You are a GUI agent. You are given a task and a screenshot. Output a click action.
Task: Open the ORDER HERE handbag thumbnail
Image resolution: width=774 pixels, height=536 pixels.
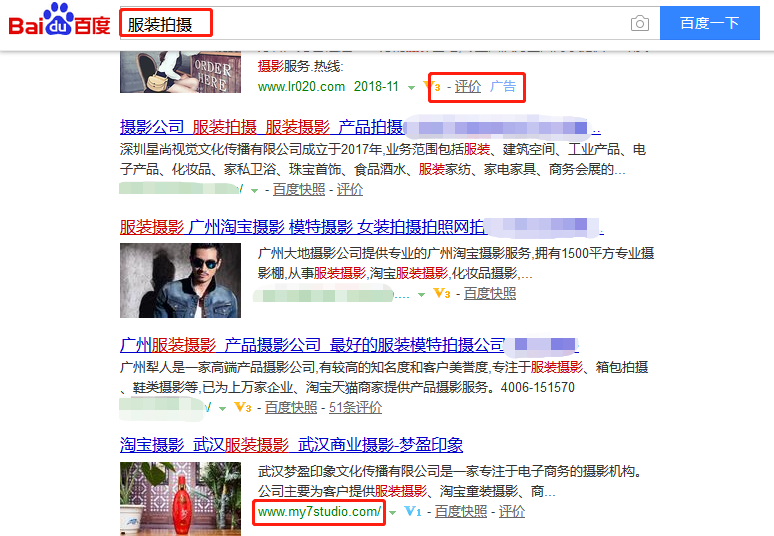[x=180, y=72]
